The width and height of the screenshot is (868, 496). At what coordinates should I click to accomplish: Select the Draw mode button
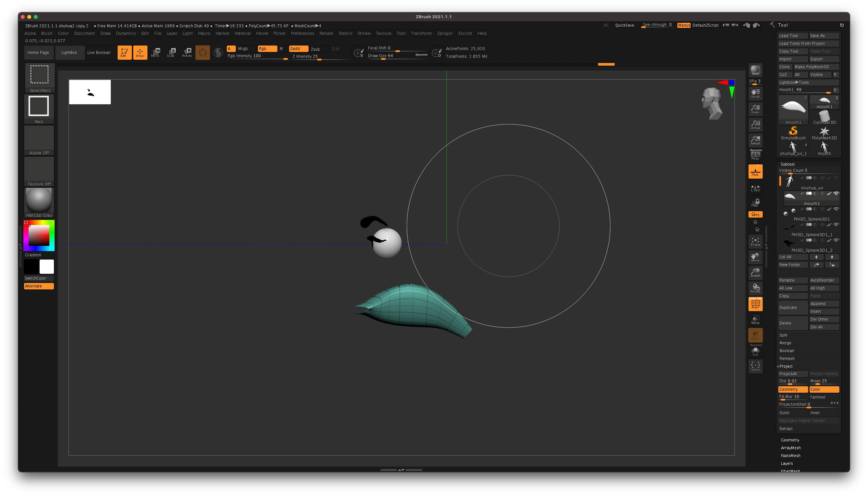pos(140,53)
